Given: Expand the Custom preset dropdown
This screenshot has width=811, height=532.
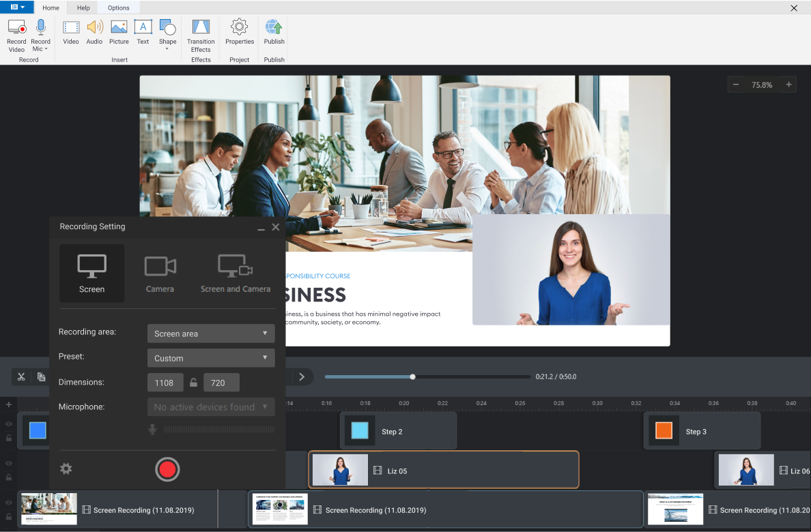Looking at the screenshot, I should click(x=211, y=357).
